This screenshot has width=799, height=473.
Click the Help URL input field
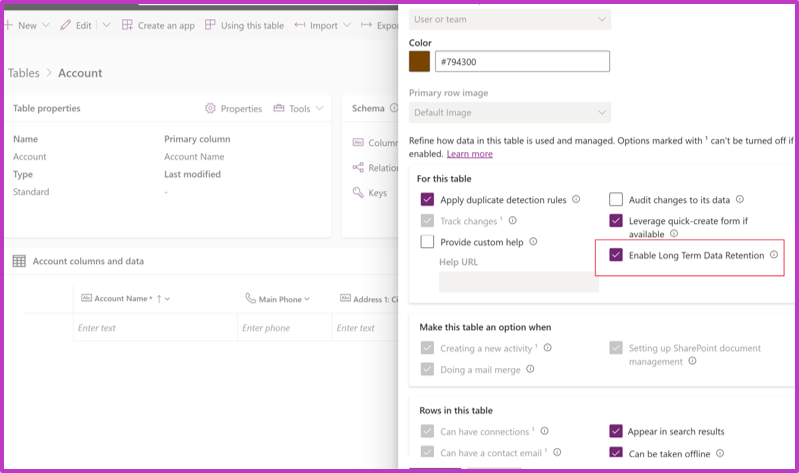pos(519,282)
